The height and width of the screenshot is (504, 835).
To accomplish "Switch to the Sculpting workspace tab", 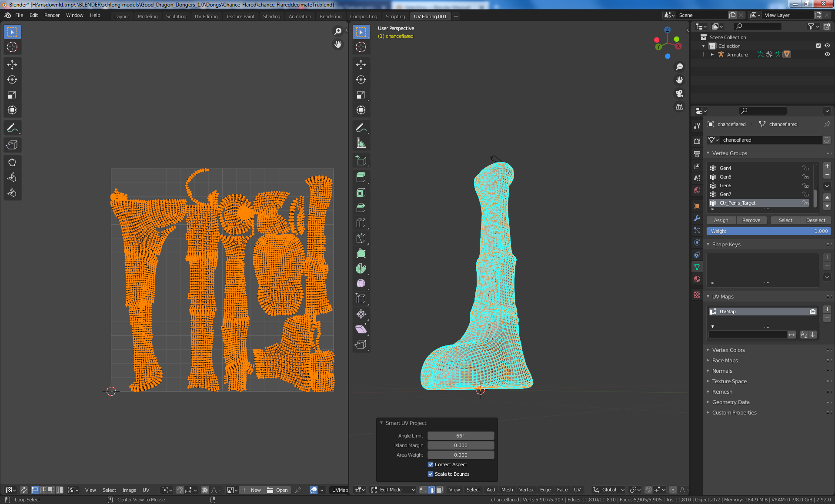I will pyautogui.click(x=176, y=17).
